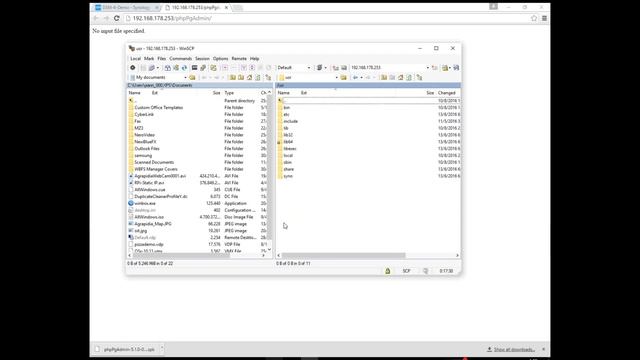Select the local Parent directory row
The image size is (640, 360).
(197, 101)
